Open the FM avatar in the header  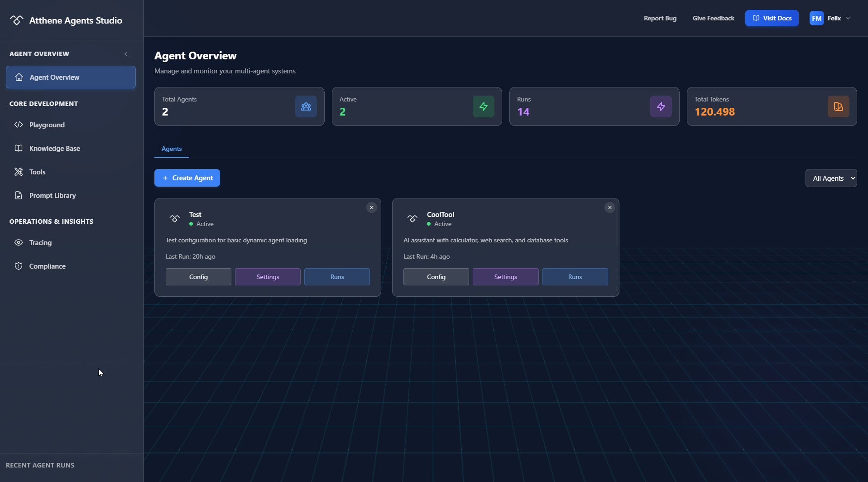pyautogui.click(x=816, y=18)
